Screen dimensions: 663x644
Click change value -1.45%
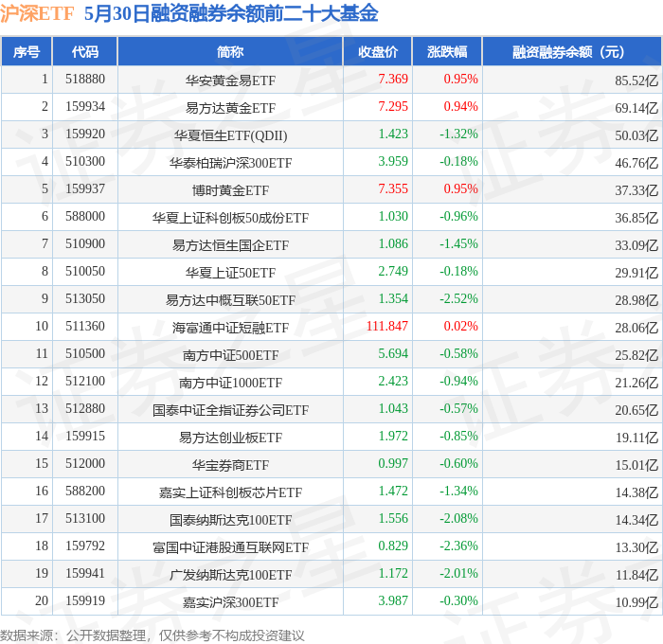(x=458, y=244)
